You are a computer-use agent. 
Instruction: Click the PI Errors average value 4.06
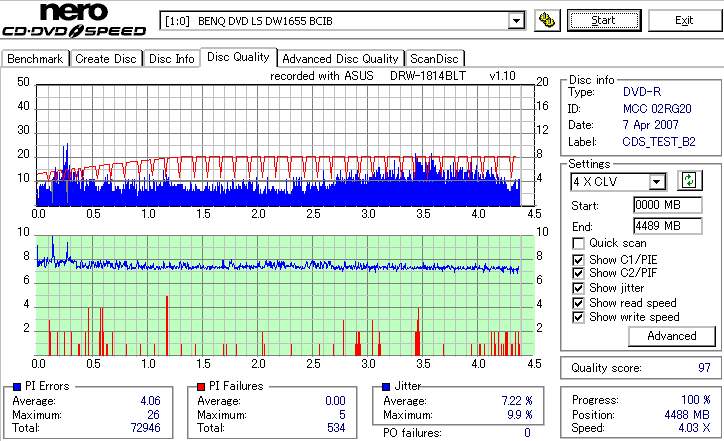point(151,401)
